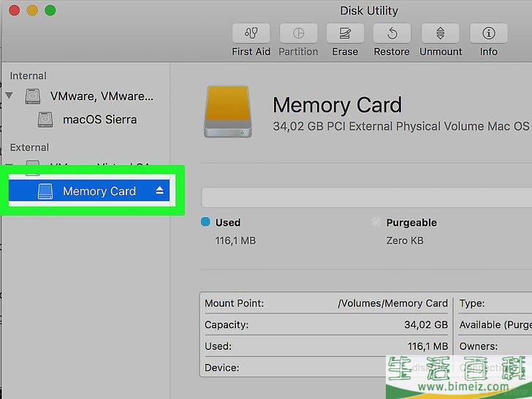Click the macOS Sierra volume icon
Image resolution: width=532 pixels, height=399 pixels.
coord(45,120)
